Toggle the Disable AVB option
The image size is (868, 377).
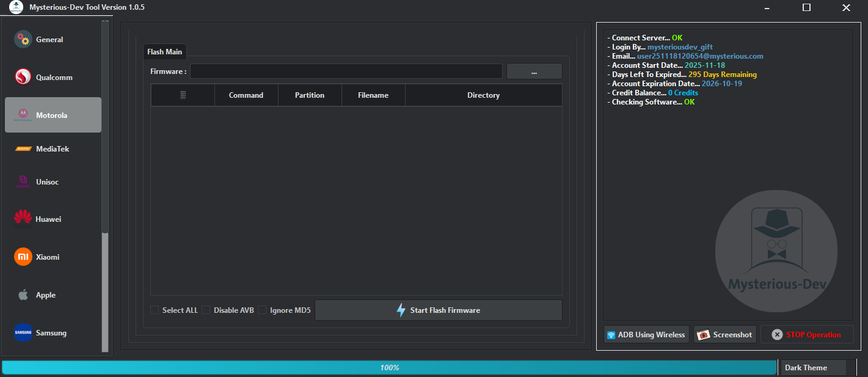[x=206, y=310]
